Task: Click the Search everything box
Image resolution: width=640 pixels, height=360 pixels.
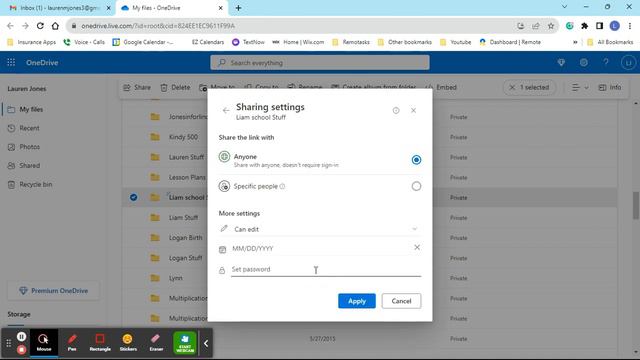Action: (320, 62)
